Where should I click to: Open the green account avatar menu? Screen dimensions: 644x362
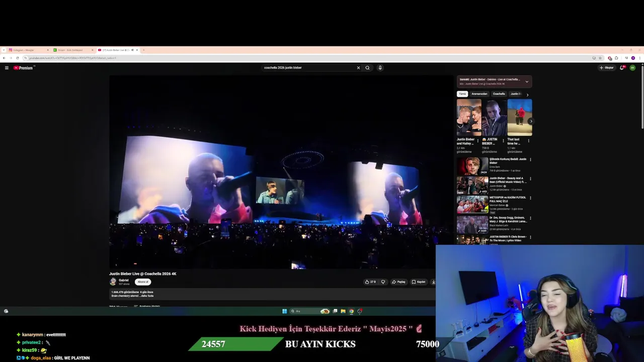tap(632, 67)
